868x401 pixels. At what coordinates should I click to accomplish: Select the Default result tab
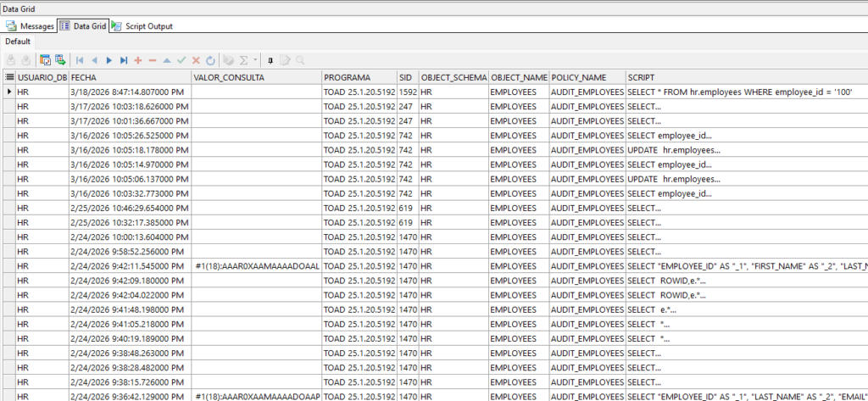17,42
